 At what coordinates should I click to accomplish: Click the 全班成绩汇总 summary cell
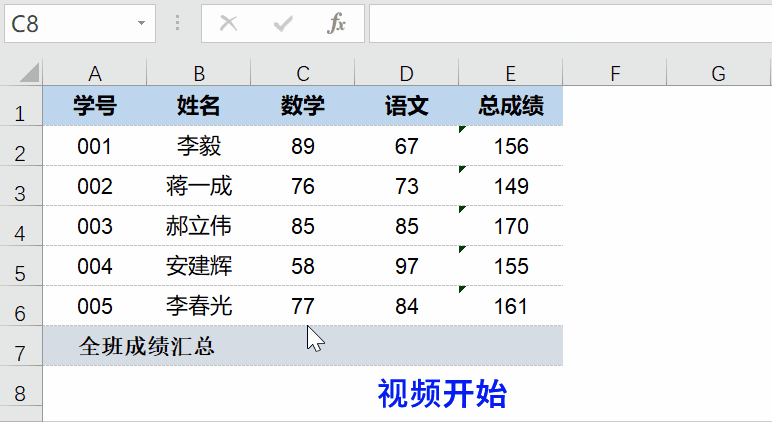tap(147, 346)
